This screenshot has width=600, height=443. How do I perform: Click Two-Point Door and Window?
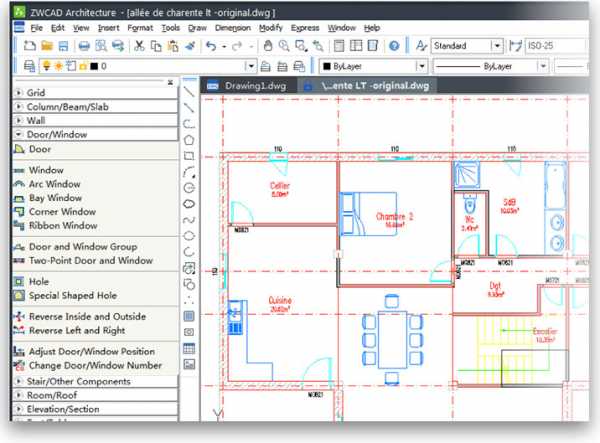click(x=90, y=260)
